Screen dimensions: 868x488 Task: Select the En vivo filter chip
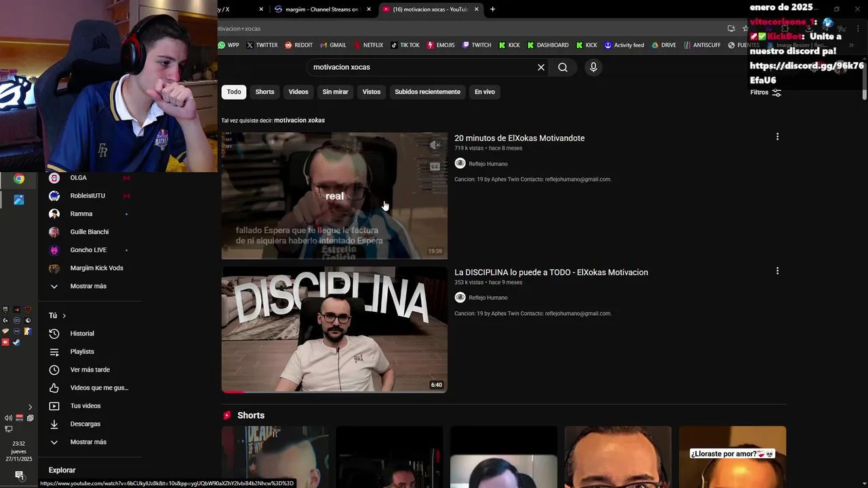click(x=484, y=92)
